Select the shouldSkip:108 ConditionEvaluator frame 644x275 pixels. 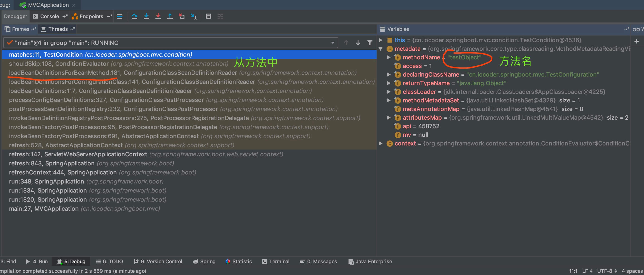point(119,64)
